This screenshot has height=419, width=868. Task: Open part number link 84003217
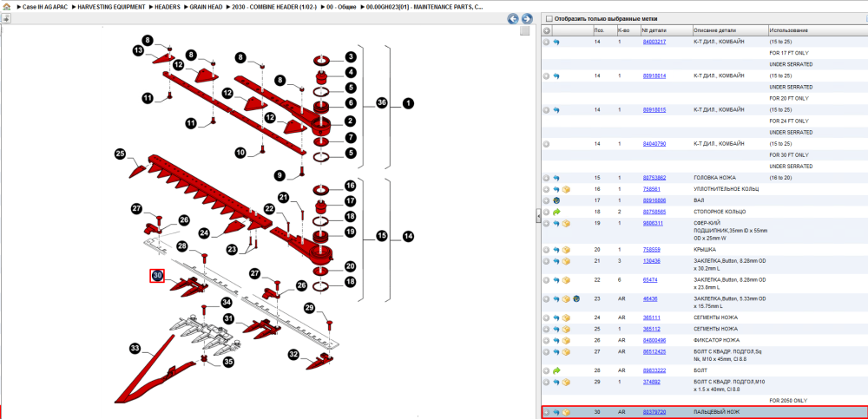pos(654,42)
